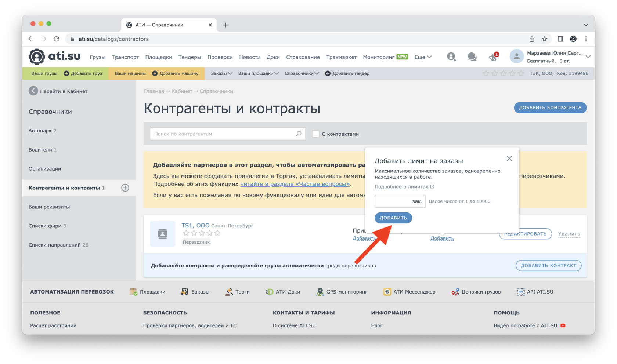Toggle the С контрактами checkbox
Image resolution: width=617 pixels, height=364 pixels.
[315, 134]
